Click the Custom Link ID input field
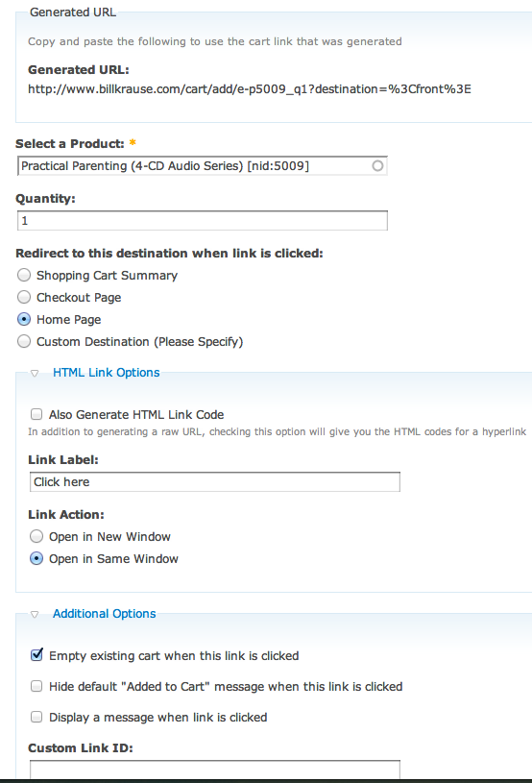 point(214,770)
